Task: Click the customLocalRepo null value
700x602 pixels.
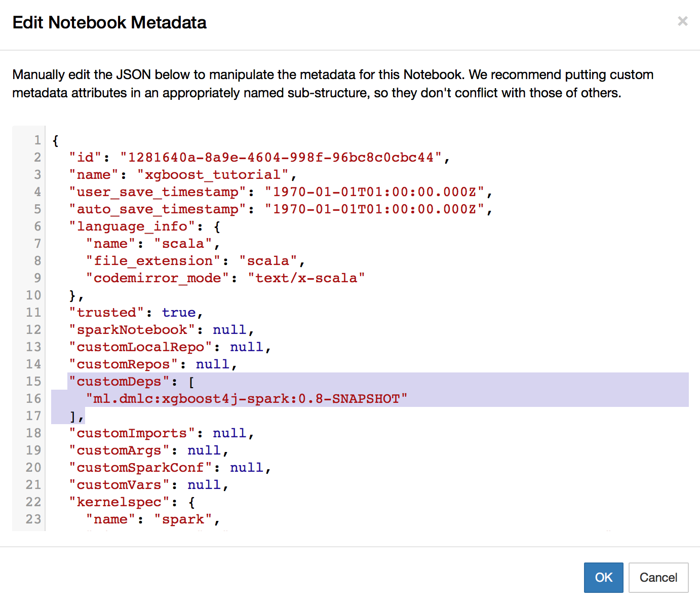Action: click(247, 347)
